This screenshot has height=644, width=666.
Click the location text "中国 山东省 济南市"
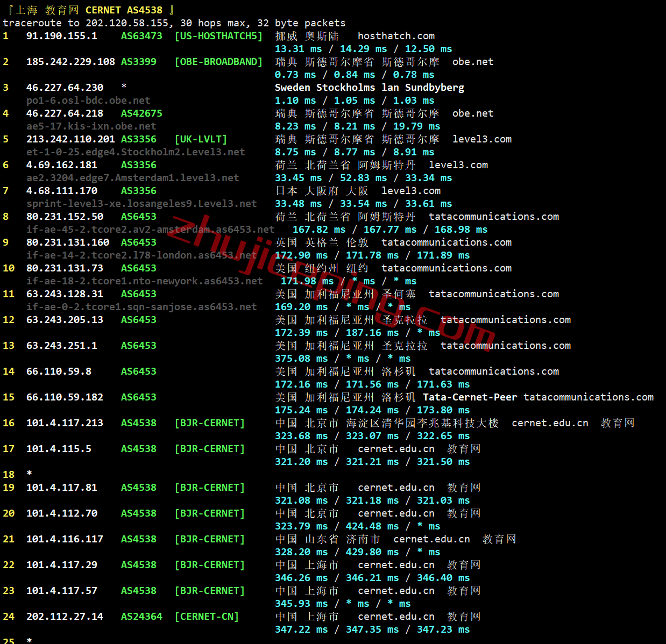point(328,539)
